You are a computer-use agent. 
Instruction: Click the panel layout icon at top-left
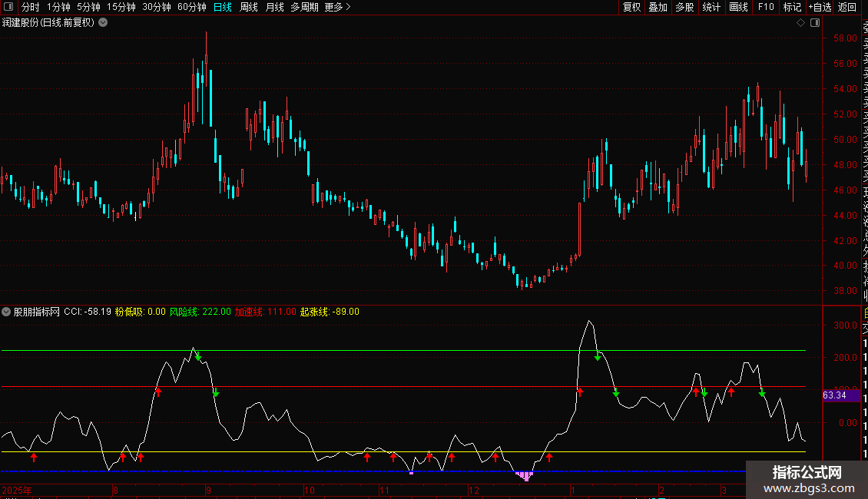[8, 7]
